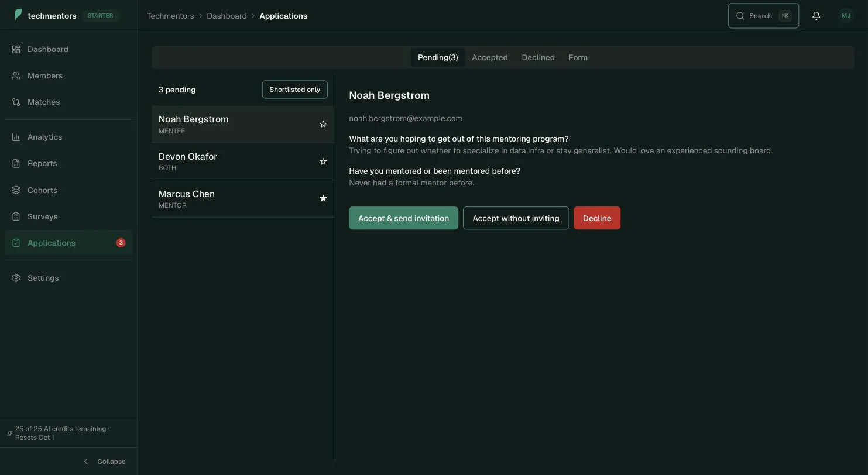Switch to the Pending(3) tab
868x475 pixels.
point(438,57)
